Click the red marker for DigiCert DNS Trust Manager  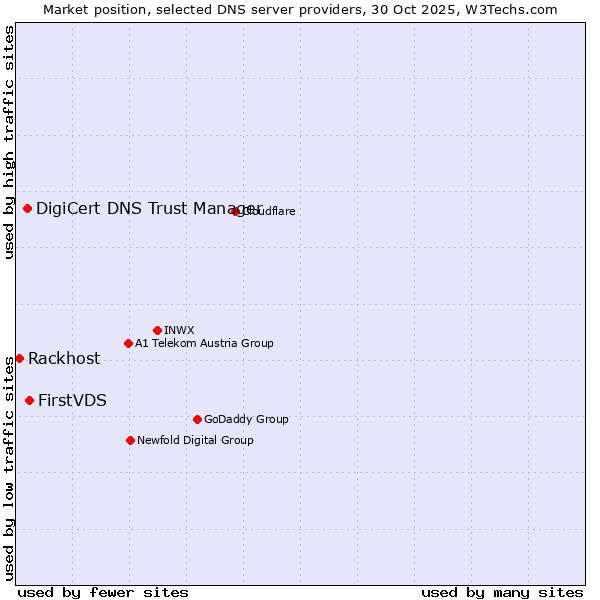[27, 208]
